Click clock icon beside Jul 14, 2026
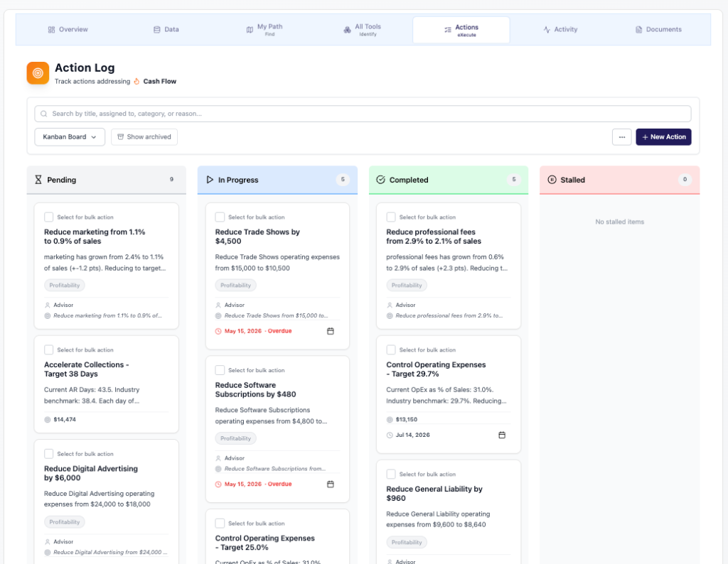 coord(390,435)
